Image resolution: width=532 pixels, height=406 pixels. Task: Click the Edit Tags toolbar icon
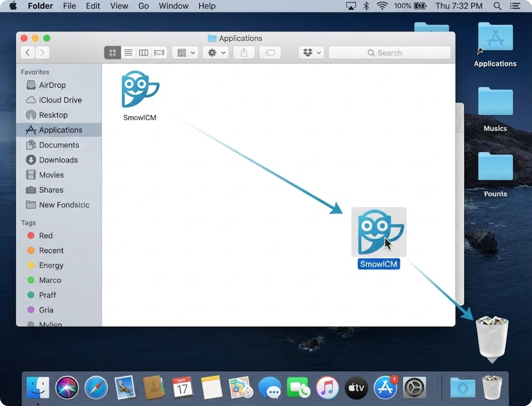270,53
